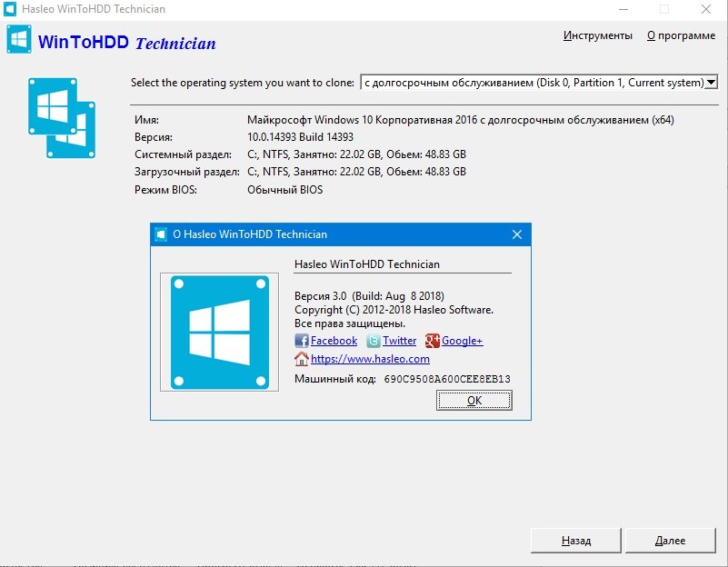
Task: Open the Google+ link
Action: pyautogui.click(x=462, y=341)
